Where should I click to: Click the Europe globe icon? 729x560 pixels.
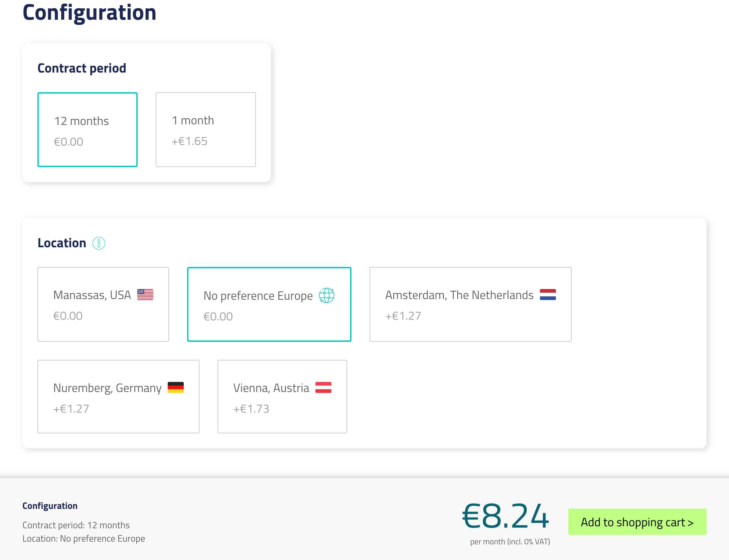pyautogui.click(x=326, y=295)
